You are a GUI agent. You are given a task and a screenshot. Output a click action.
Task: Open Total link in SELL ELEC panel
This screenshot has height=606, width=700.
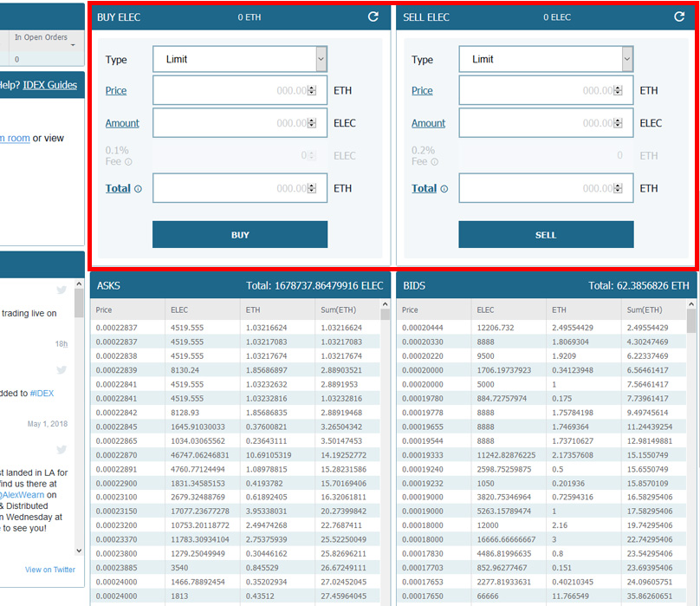click(425, 189)
